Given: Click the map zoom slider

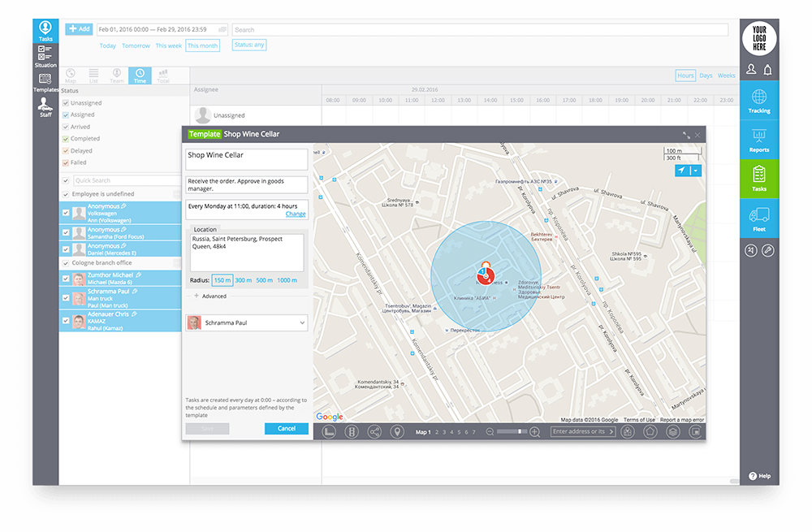Looking at the screenshot, I should (512, 432).
